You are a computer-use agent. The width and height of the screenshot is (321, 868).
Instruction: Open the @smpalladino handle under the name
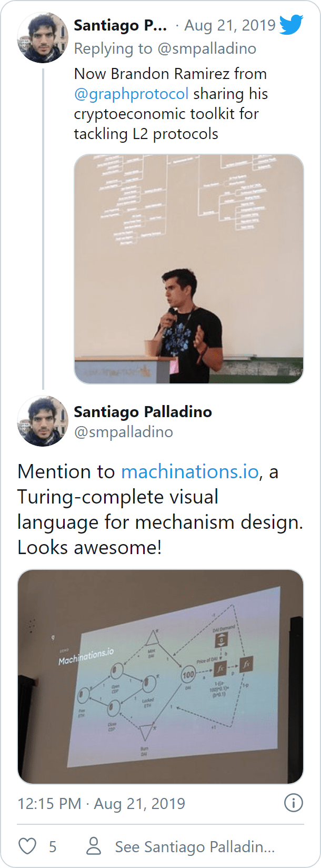[123, 432]
